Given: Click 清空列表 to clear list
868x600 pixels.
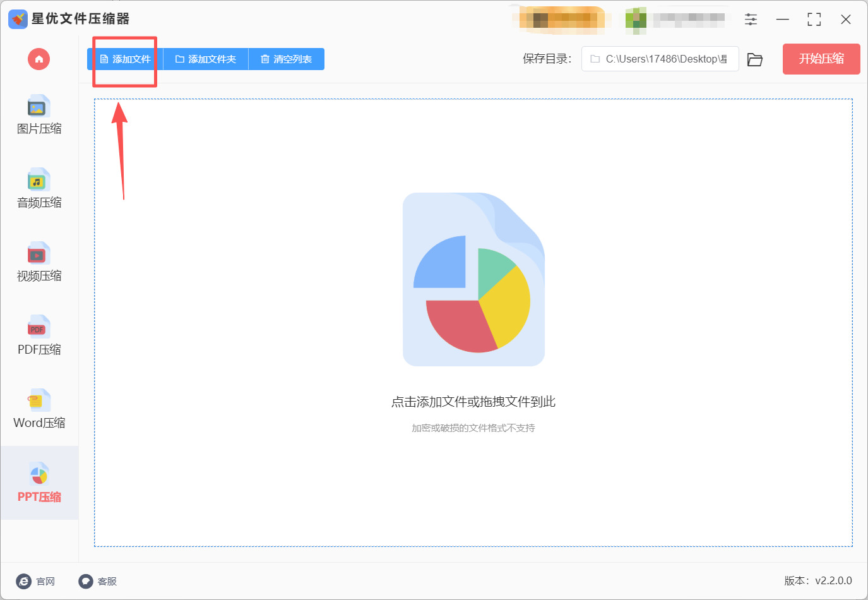Looking at the screenshot, I should pos(287,59).
